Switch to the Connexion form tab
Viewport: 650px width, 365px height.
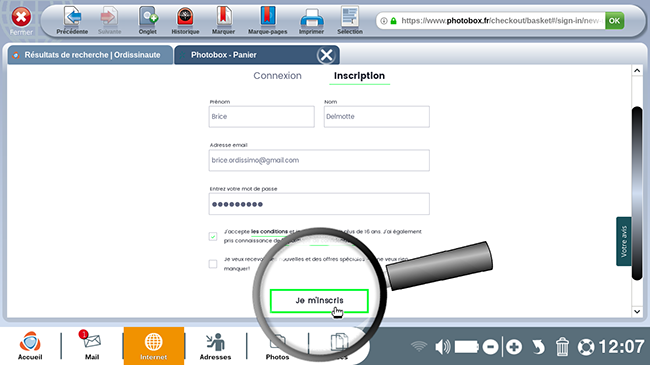point(277,76)
